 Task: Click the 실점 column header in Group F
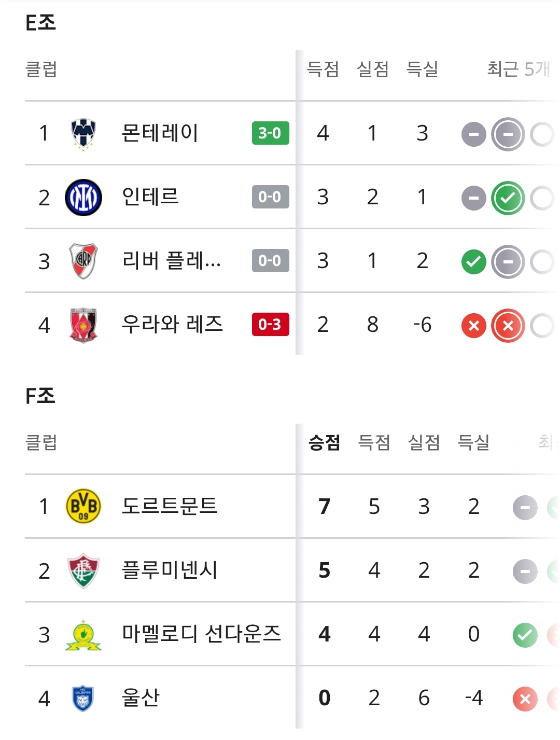coord(424,443)
